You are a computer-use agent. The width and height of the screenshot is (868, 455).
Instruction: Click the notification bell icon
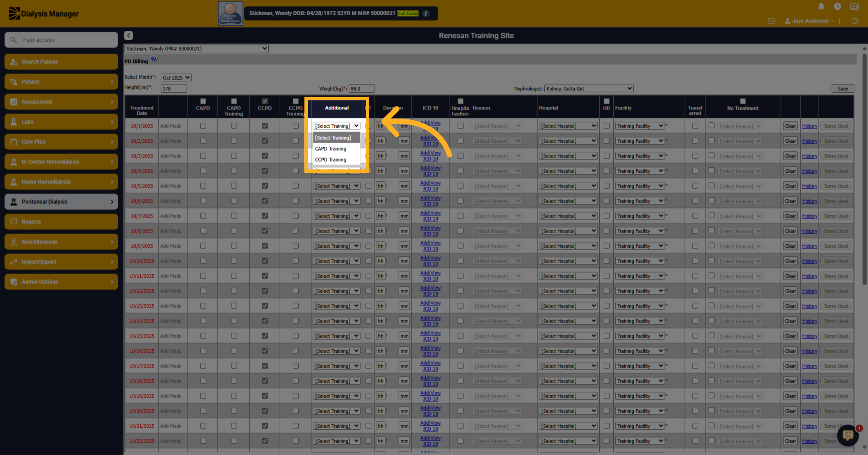(821, 7)
